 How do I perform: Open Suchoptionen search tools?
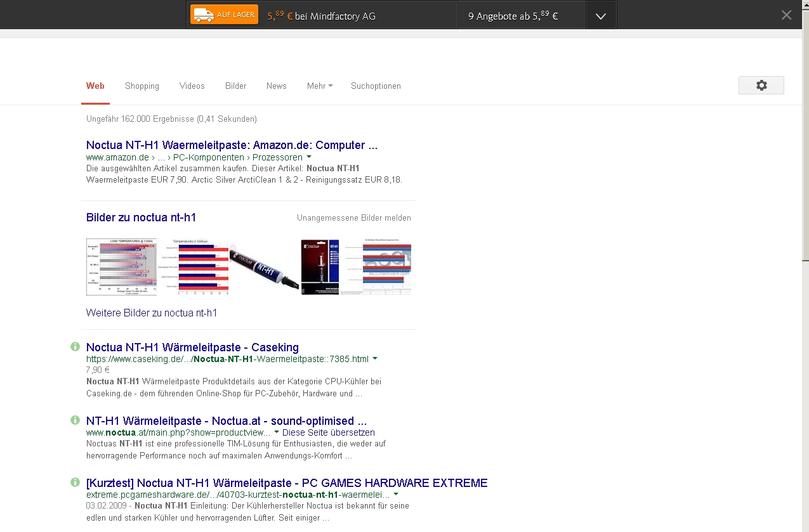(376, 86)
